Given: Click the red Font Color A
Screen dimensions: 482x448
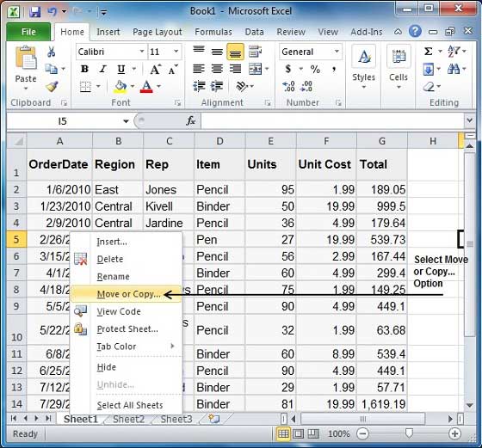Looking at the screenshot, I should click(146, 87).
